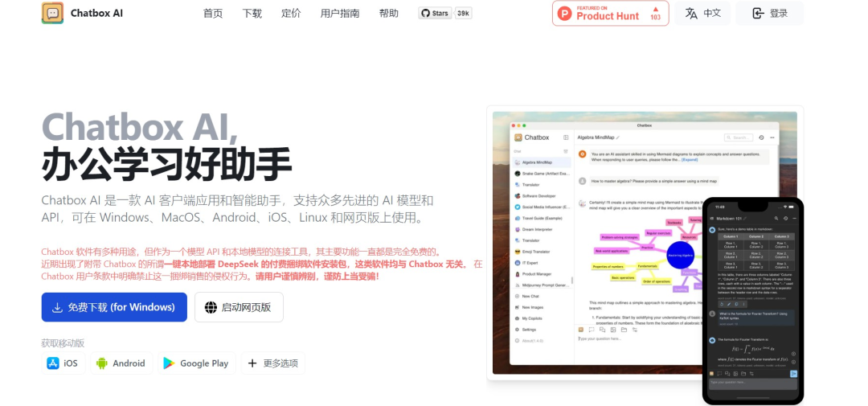The image size is (868, 406).
Task: Click the headline 办公学习好助手
Action: (166, 165)
